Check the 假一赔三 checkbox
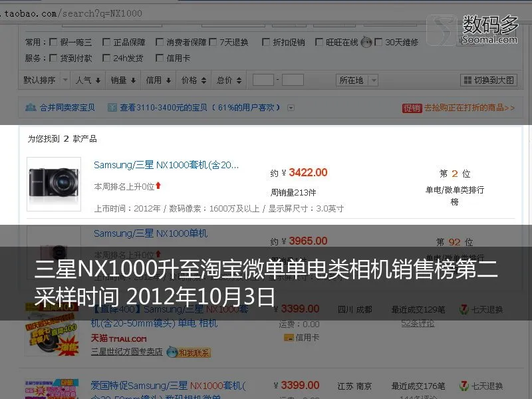The image size is (532, 399). point(53,42)
